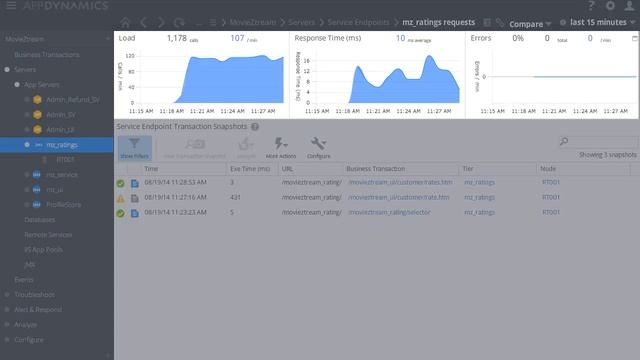
Task: Click the snapshot search field
Action: (x=598, y=141)
